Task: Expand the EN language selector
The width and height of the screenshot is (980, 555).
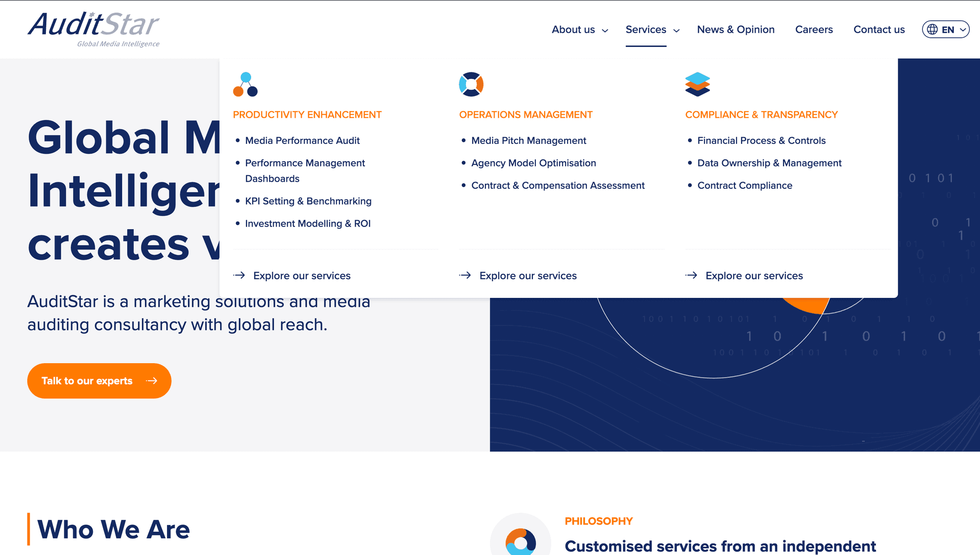Action: (x=946, y=29)
